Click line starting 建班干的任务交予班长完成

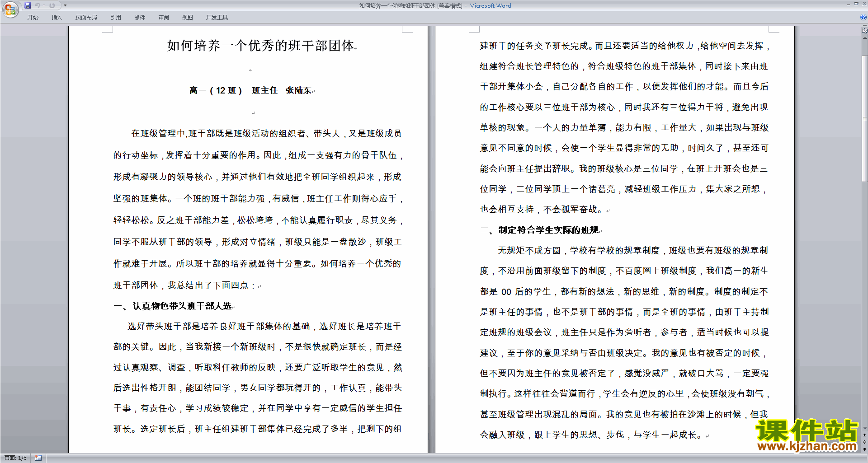point(624,46)
